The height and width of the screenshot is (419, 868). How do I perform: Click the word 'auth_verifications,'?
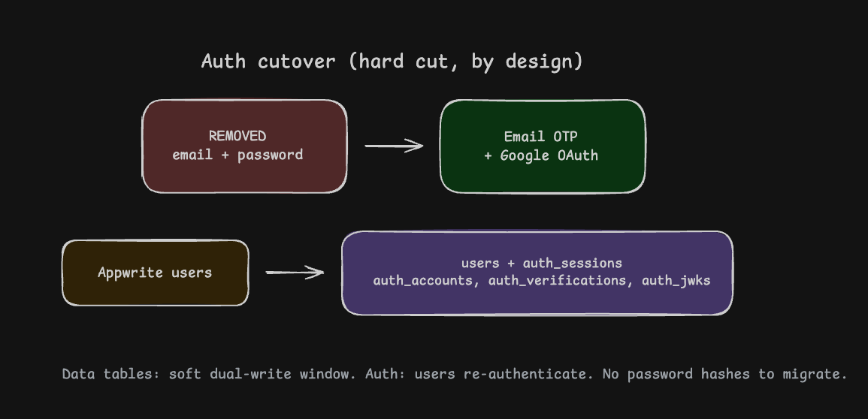click(x=560, y=281)
